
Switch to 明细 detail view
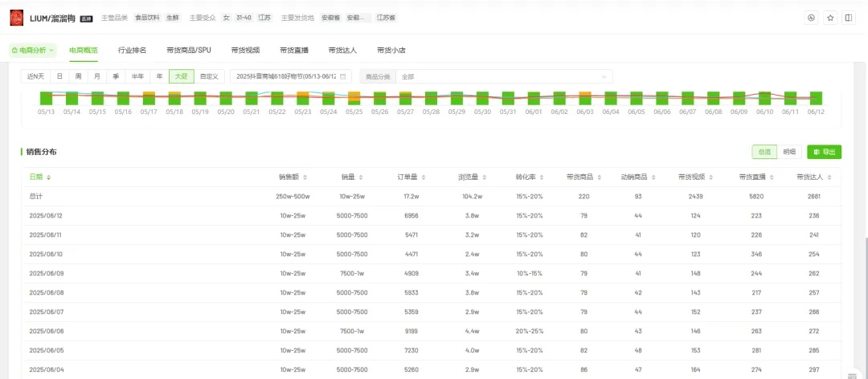point(790,152)
